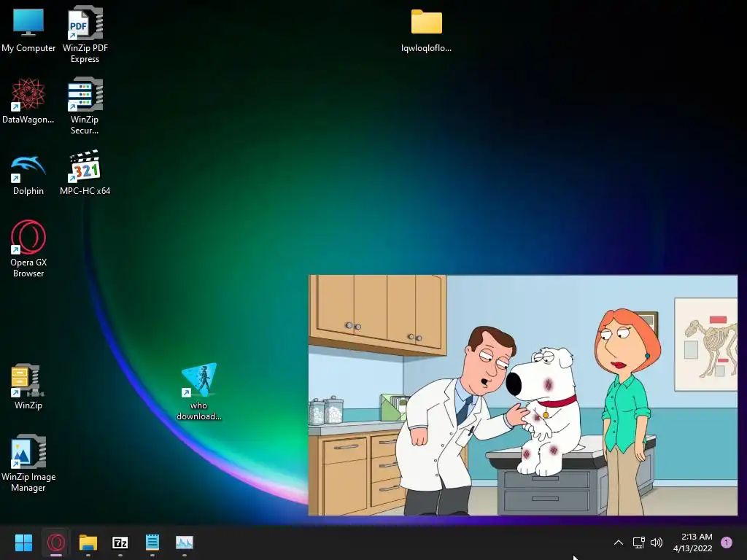Select the 'who download...' desktop shortcut
This screenshot has width=747, height=560.
pos(199,392)
